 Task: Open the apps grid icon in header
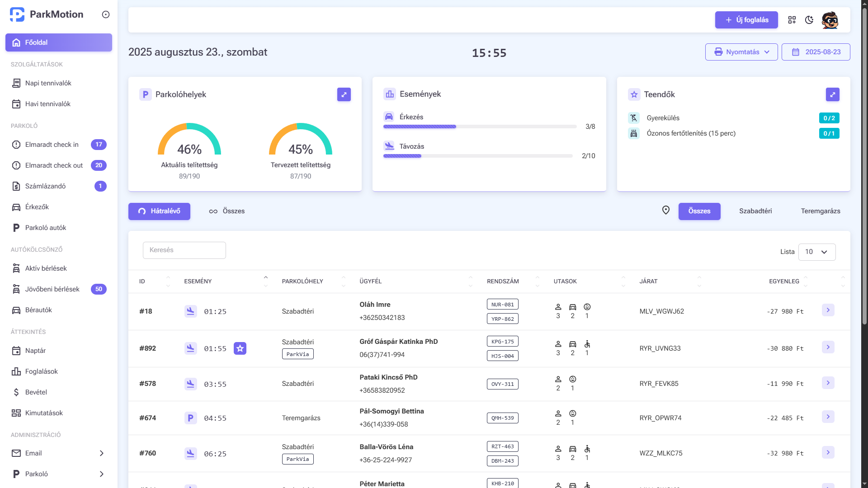(x=792, y=20)
